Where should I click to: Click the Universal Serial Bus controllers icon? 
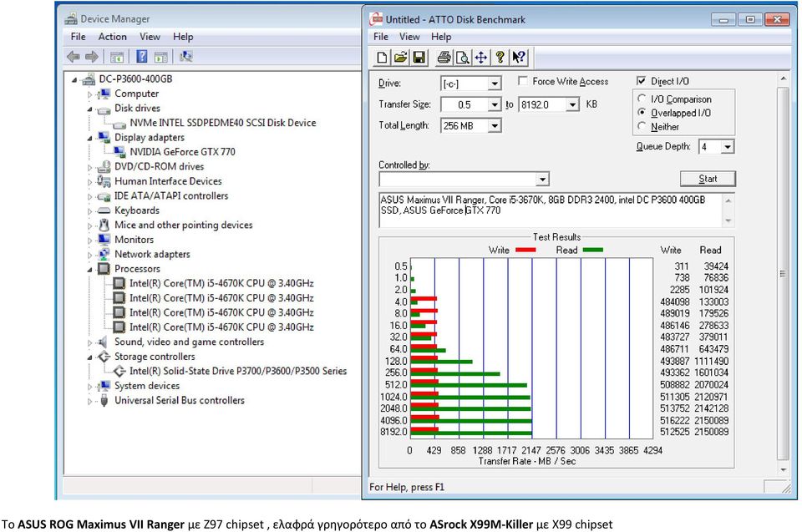point(104,401)
